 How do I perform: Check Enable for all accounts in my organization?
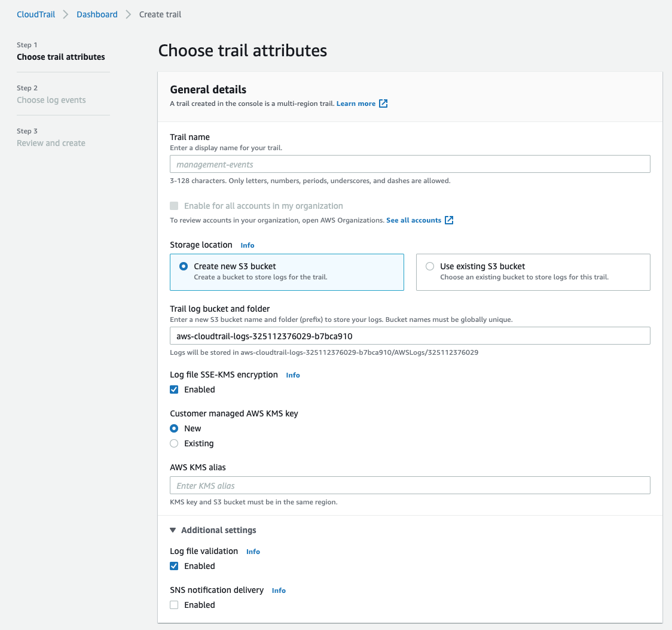173,205
